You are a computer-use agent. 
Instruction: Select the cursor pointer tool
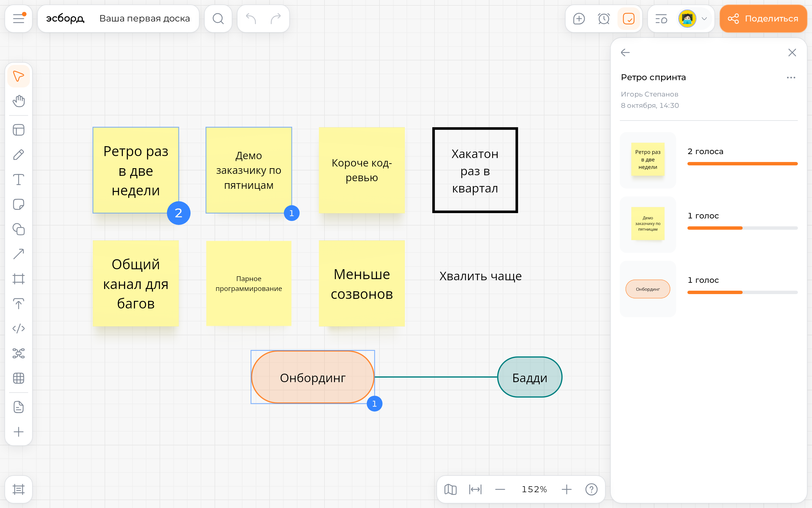click(x=19, y=76)
